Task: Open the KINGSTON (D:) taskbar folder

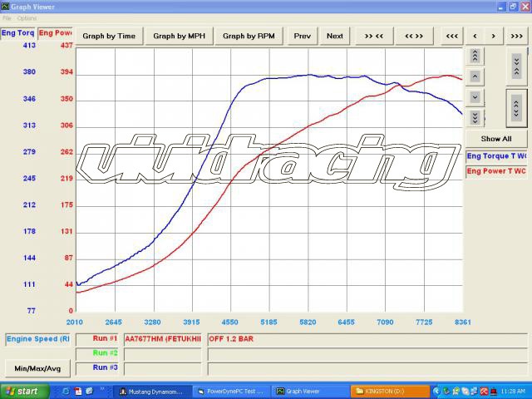Action: (x=390, y=392)
